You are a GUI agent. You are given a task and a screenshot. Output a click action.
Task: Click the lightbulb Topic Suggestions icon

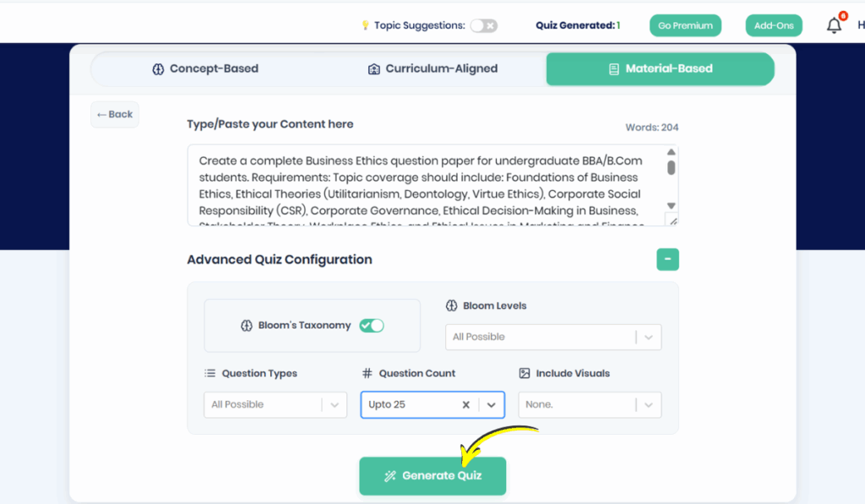point(365,25)
